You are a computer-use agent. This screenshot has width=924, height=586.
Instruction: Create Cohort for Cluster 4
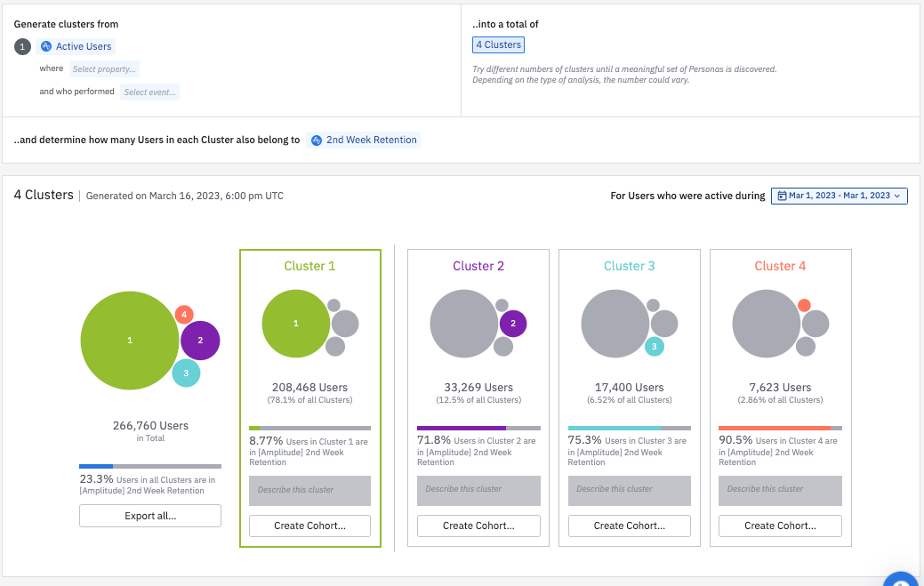coord(780,526)
